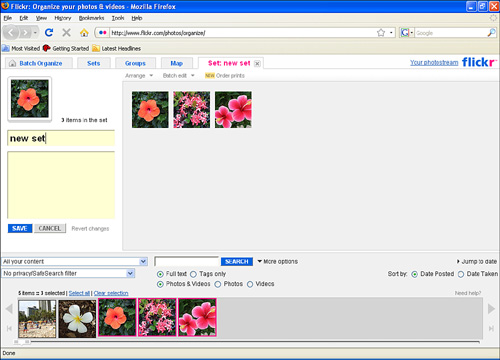500x360 pixels.
Task: Reload the page with the refresh icon
Action: (49, 33)
